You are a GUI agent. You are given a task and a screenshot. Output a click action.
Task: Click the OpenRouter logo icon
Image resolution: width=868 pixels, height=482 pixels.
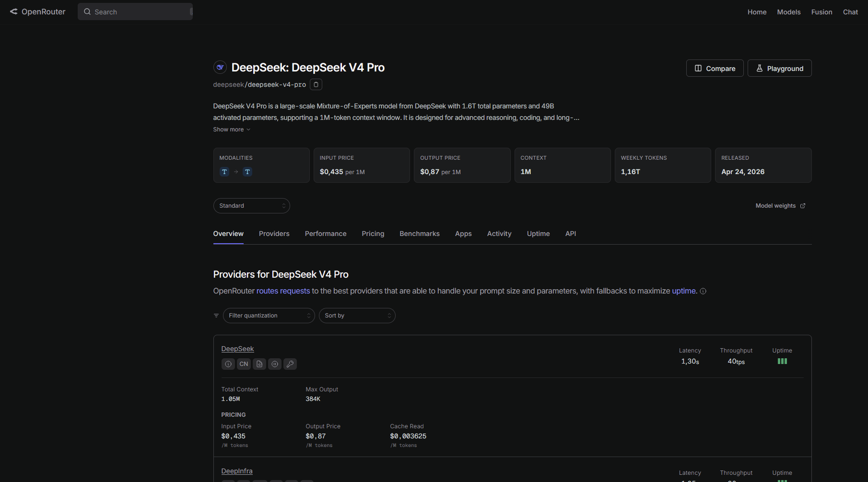[13, 12]
